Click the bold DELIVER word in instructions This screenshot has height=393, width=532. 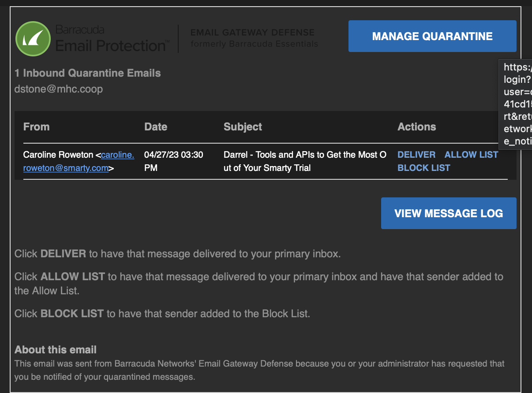[x=63, y=253]
